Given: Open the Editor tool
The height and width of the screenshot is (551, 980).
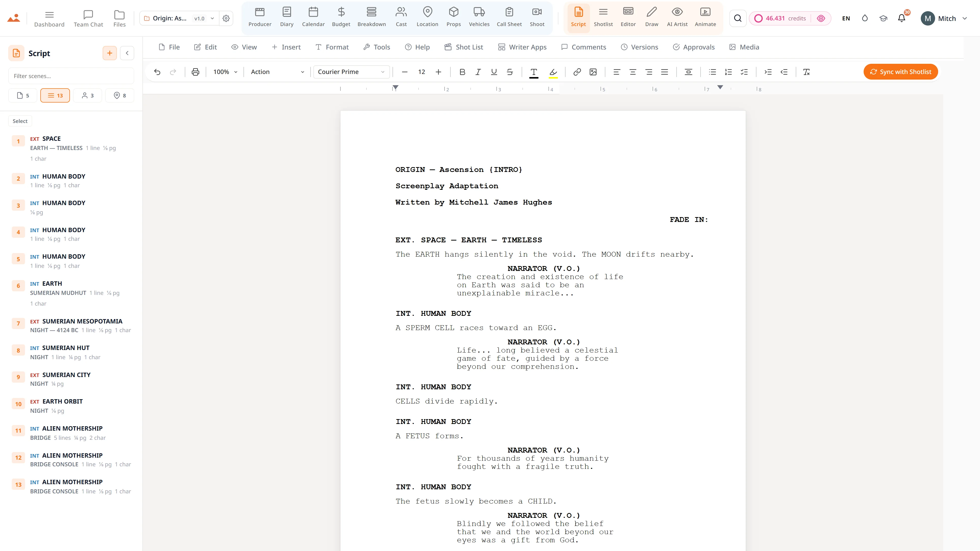Looking at the screenshot, I should [x=628, y=18].
